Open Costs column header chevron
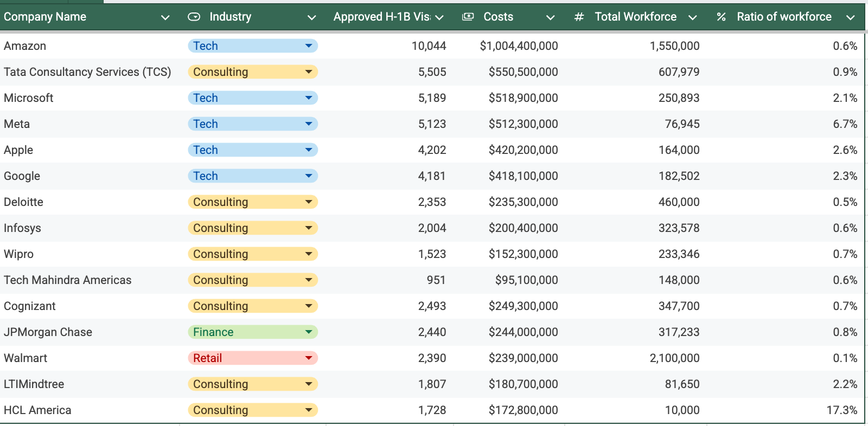Viewport: 868px width, 426px height. (550, 17)
